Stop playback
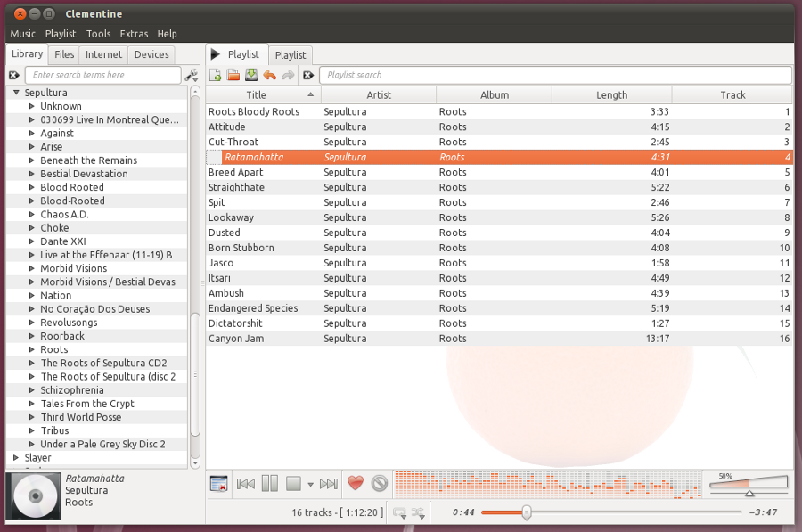The image size is (802, 532). point(294,483)
